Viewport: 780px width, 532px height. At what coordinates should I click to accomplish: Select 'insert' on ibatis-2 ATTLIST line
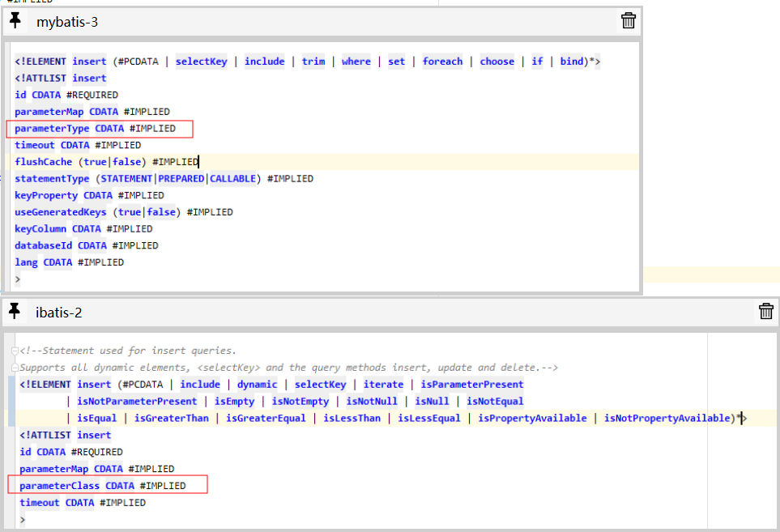94,435
